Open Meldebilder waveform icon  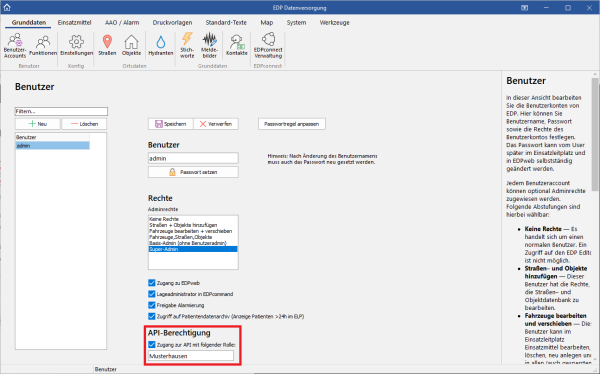tap(210, 46)
